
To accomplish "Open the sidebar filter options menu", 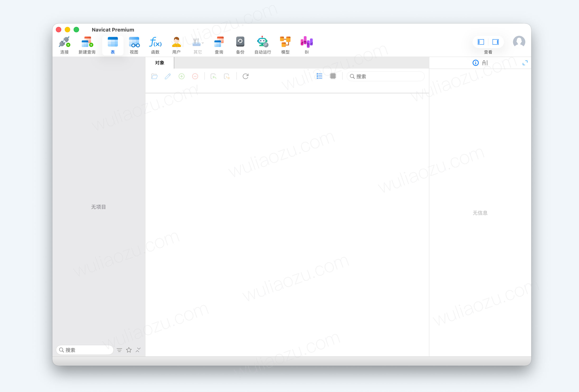I will coord(119,350).
